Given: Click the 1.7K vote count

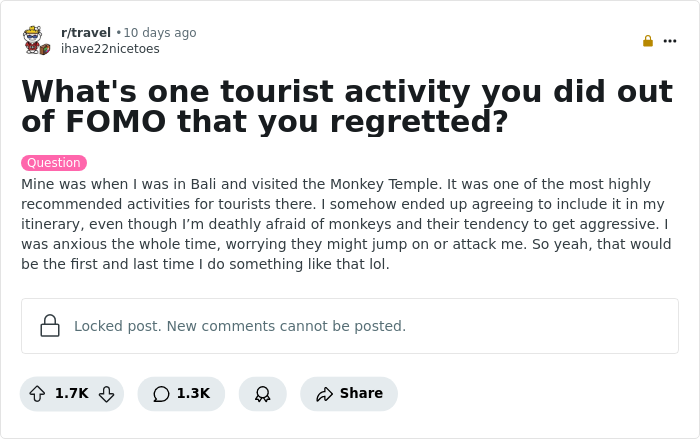Looking at the screenshot, I should (x=72, y=394).
